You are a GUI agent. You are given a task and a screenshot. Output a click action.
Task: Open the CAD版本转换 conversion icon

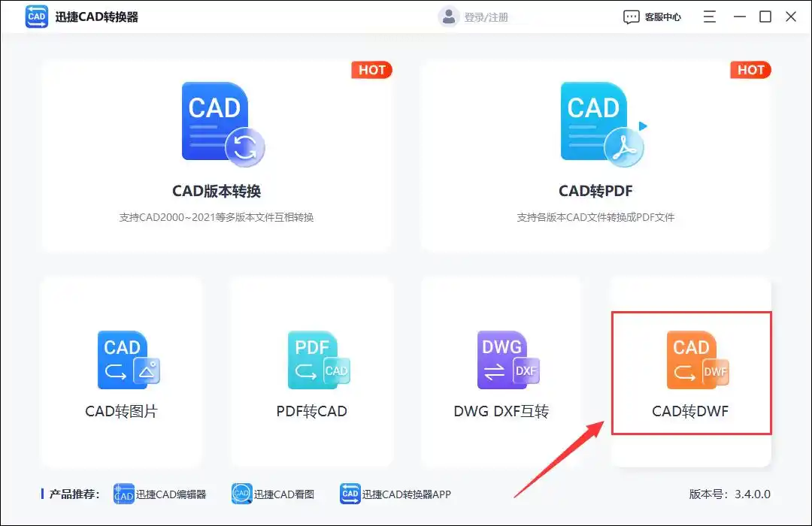click(x=223, y=124)
